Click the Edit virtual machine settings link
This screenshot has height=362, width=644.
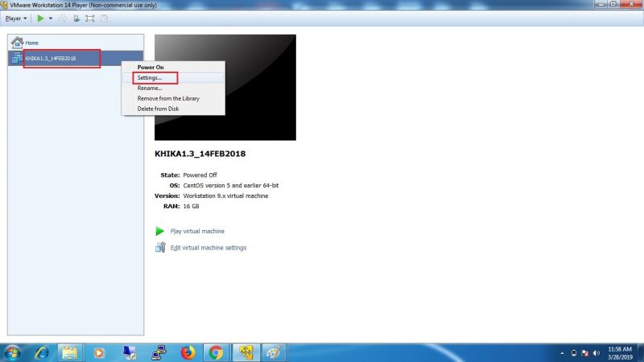pyautogui.click(x=208, y=248)
